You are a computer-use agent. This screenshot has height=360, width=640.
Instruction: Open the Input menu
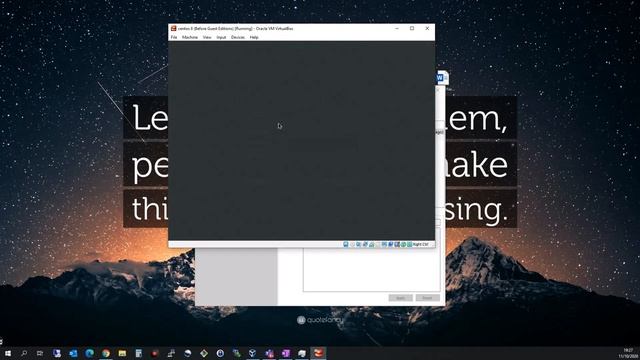click(x=221, y=37)
